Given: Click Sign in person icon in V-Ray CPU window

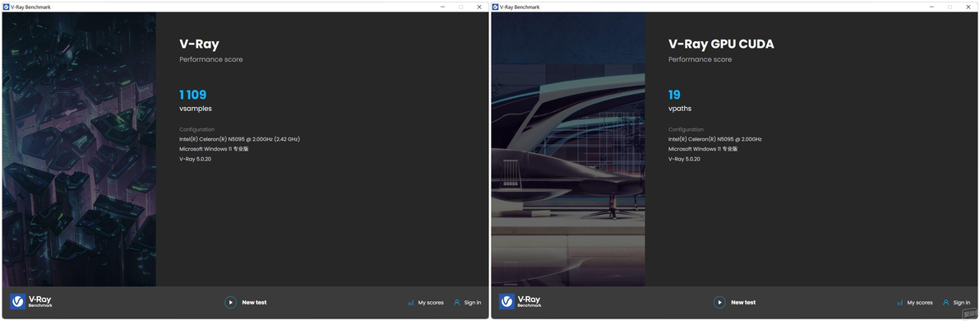Looking at the screenshot, I should click(x=457, y=302).
